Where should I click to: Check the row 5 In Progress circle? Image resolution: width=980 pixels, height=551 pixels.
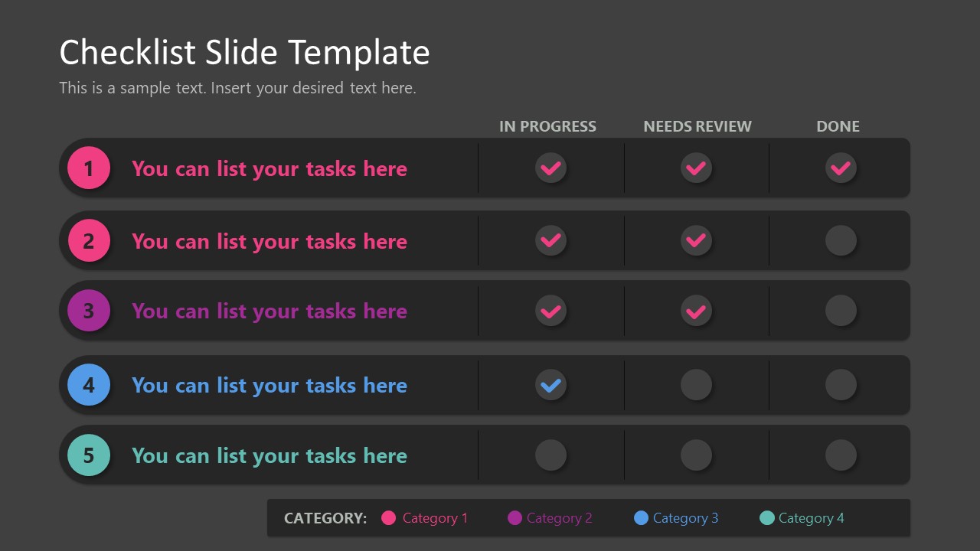550,455
